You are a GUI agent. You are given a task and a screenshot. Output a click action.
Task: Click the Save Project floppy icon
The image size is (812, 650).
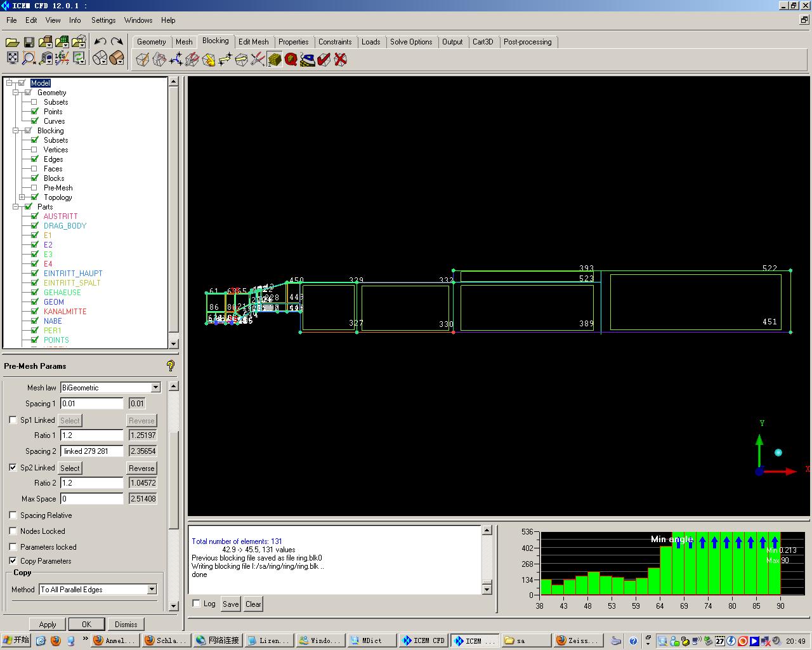tap(29, 42)
